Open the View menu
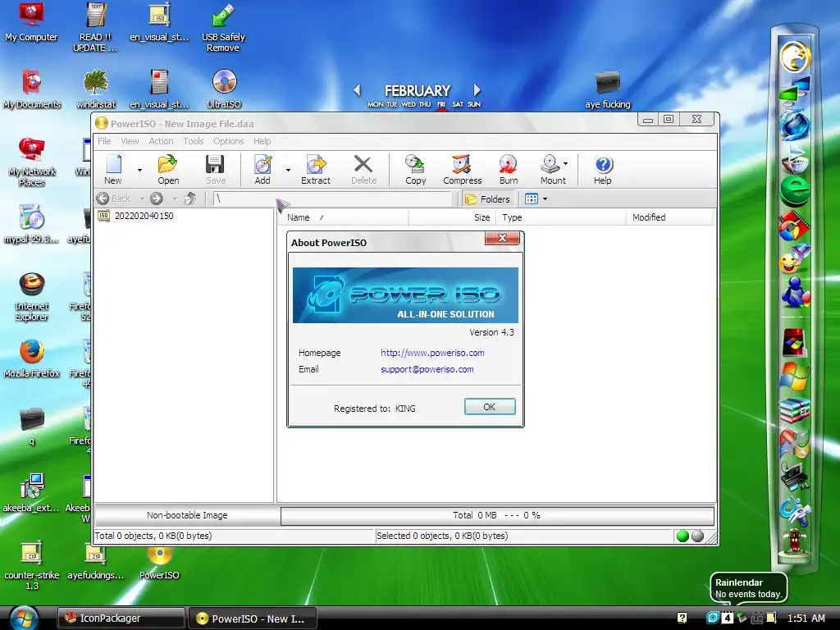 click(130, 141)
